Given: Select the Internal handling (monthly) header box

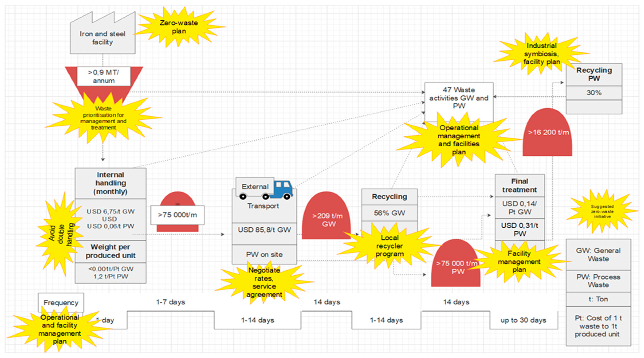Looking at the screenshot, I should pyautogui.click(x=110, y=183).
